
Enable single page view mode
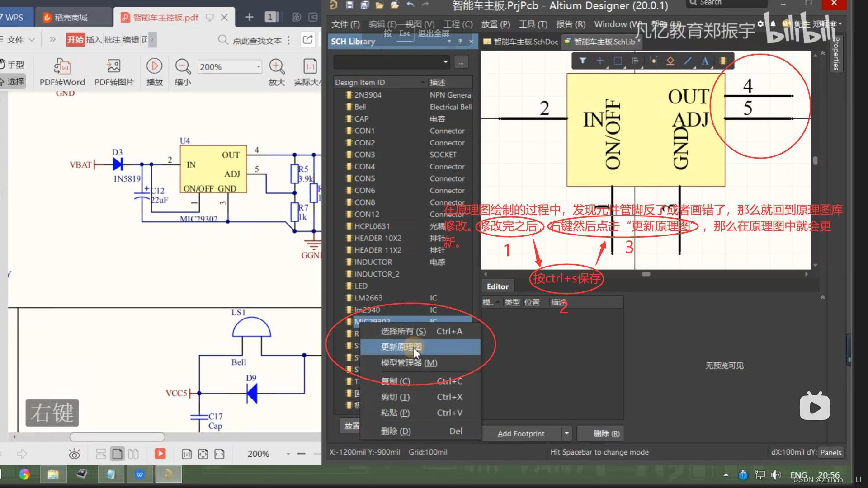point(117,454)
